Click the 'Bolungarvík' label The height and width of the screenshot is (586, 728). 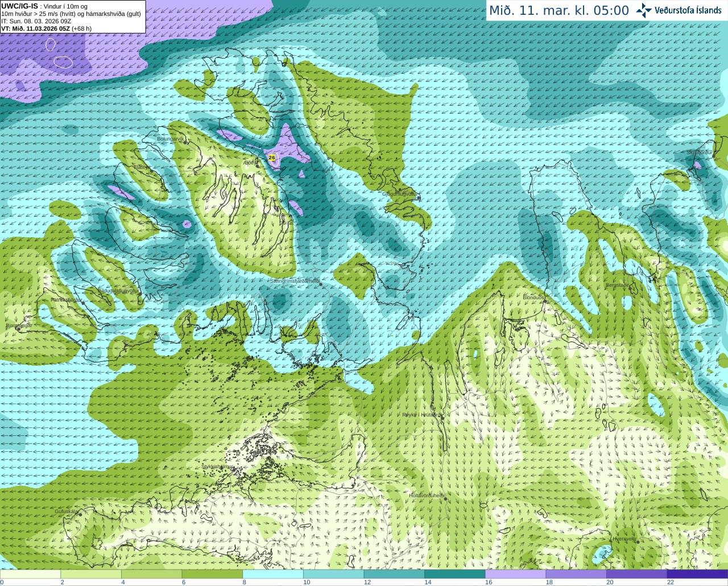169,139
